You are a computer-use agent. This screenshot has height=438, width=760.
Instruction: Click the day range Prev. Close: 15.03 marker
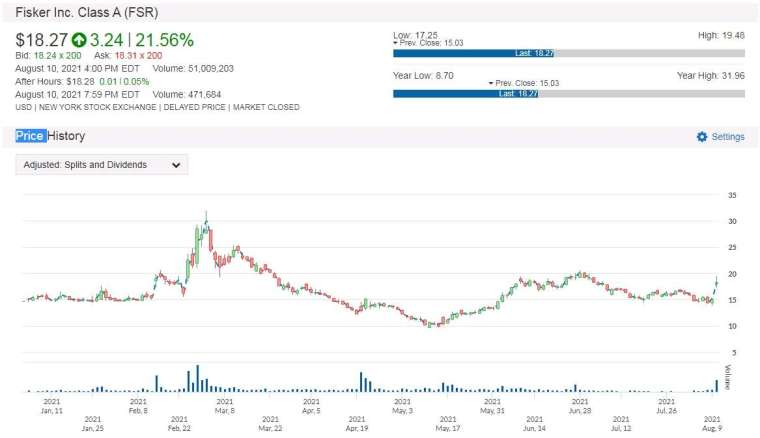428,43
